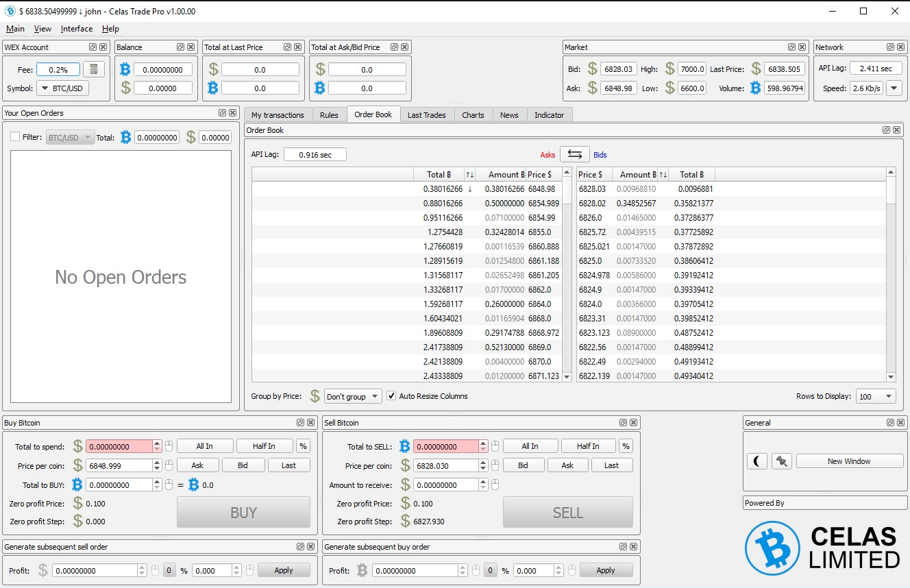Click the bids list vertical scrollbar
The height and width of the screenshot is (588, 910).
click(x=891, y=274)
